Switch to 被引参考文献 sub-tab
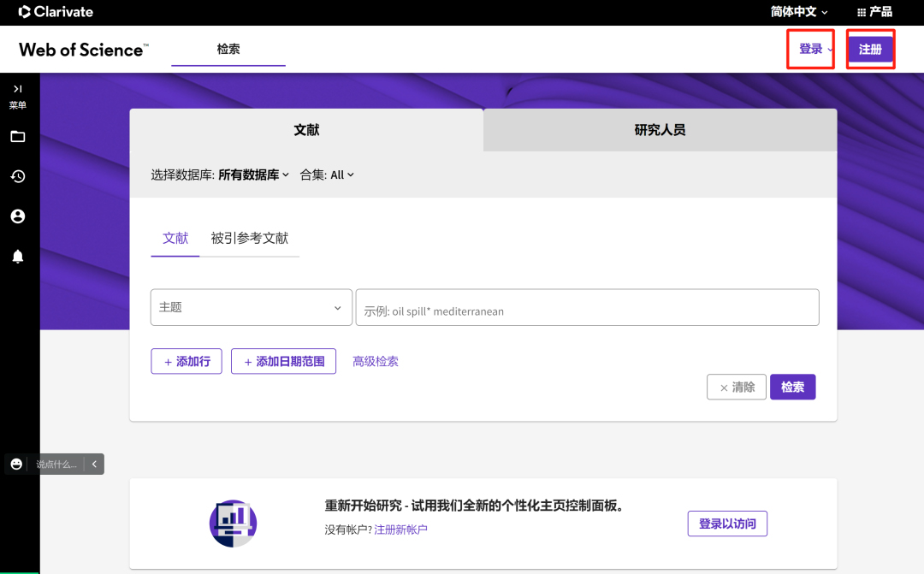Viewport: 924px width, 574px height. (x=249, y=238)
